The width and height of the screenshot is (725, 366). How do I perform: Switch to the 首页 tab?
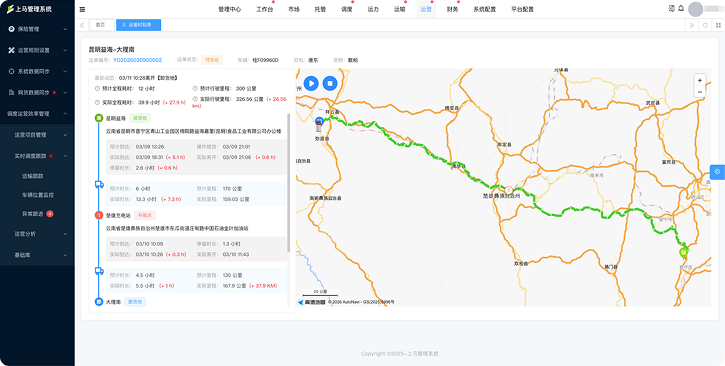[x=101, y=25]
